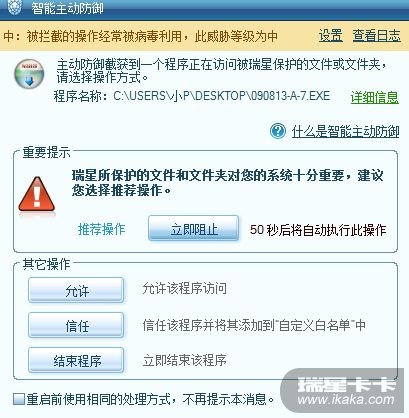Screen dimensions: 409x418
Task: Show 详细信息 details for the program
Action: [x=374, y=97]
